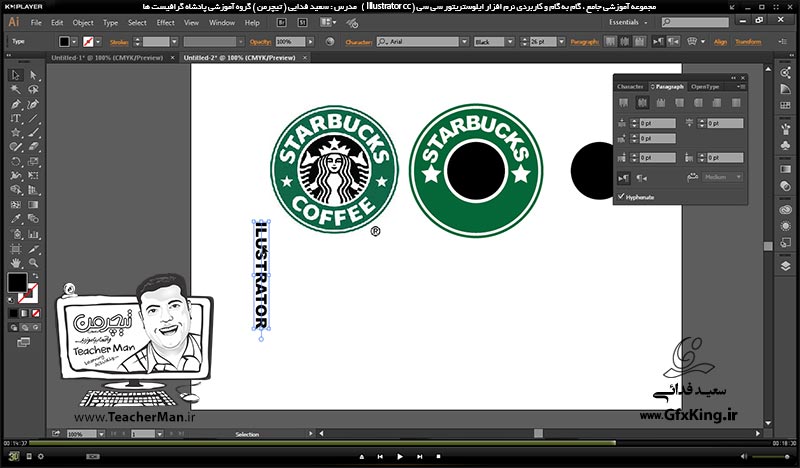Screen dimensions: 800x468
Task: Seek on the KMPlayer progress bar
Action: pyautogui.click(x=399, y=443)
